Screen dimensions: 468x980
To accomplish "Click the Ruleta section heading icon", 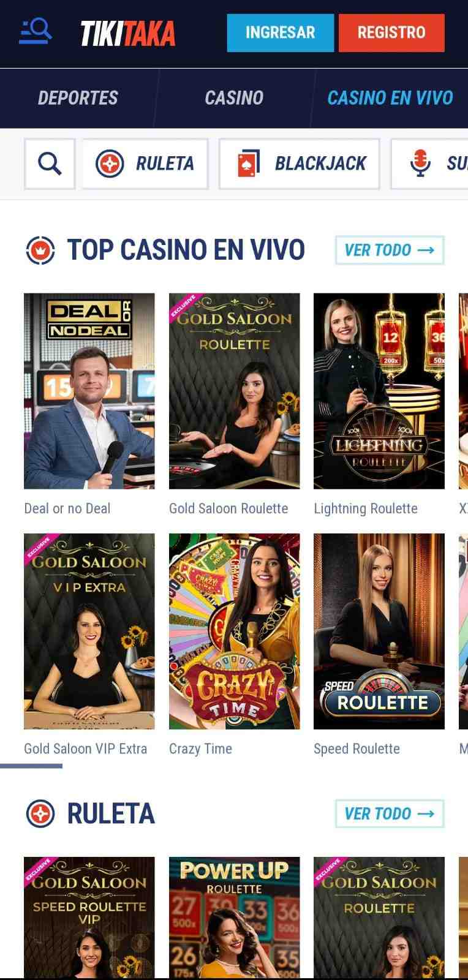I will [x=40, y=813].
